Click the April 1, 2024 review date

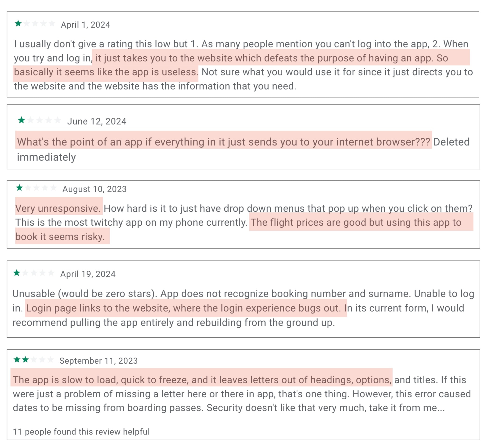coord(85,25)
